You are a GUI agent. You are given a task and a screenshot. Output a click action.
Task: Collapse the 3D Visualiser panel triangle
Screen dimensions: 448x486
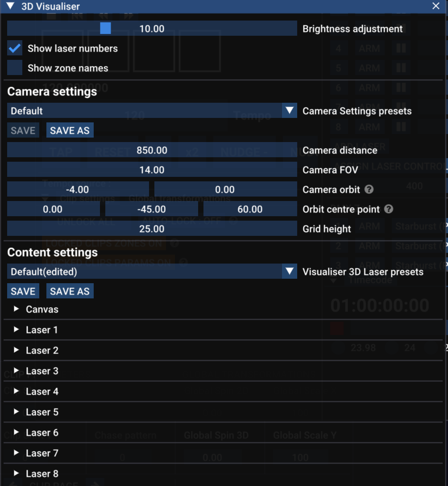click(x=11, y=6)
